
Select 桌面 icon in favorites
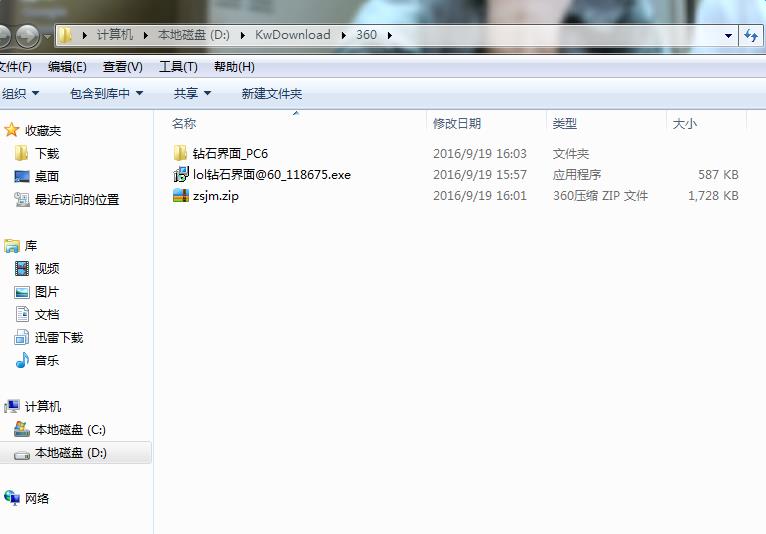pos(22,176)
